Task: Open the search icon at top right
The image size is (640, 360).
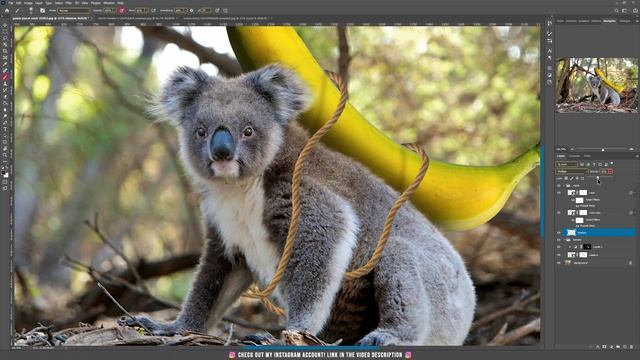Action: (617, 11)
